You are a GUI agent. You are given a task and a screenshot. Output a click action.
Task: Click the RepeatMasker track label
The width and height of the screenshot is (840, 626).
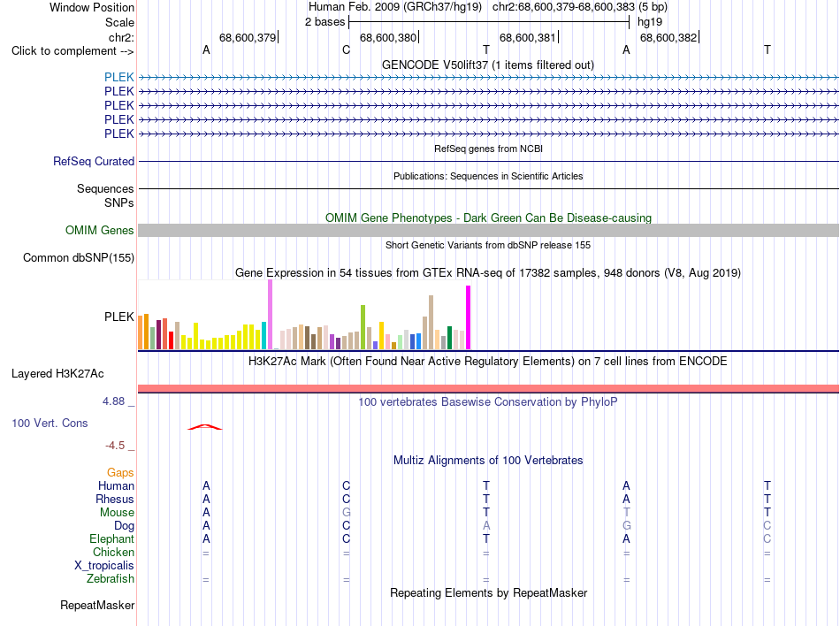tap(97, 605)
